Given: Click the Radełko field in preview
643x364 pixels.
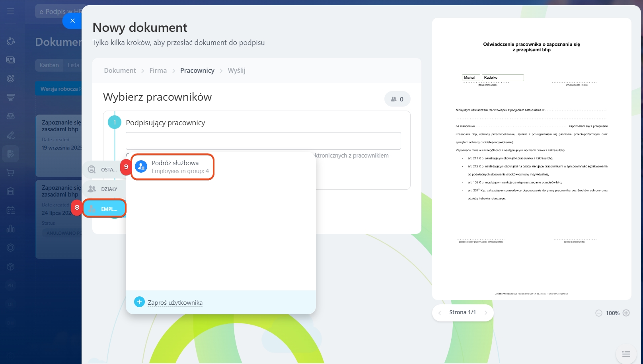Looking at the screenshot, I should [503, 78].
